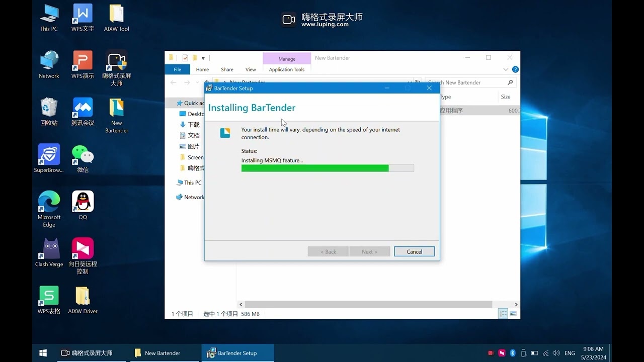The width and height of the screenshot is (644, 362).
Task: Launch Microsoft Edge from the desktop
Action: click(x=49, y=209)
